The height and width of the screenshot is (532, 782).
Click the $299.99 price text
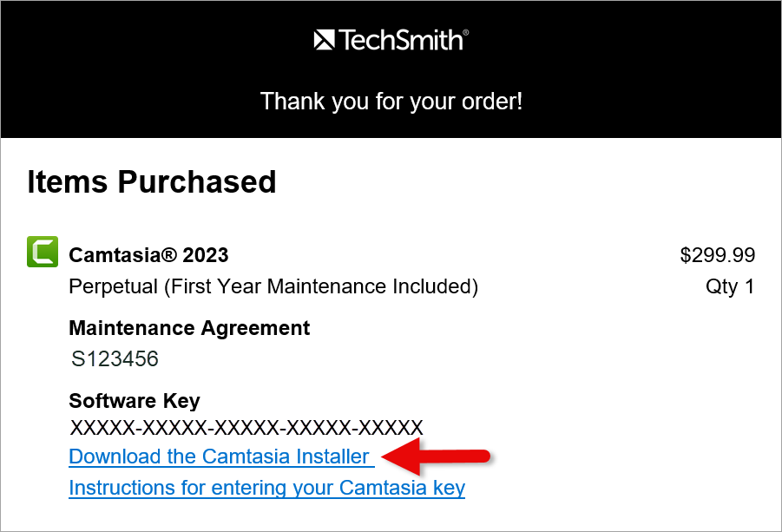718,255
